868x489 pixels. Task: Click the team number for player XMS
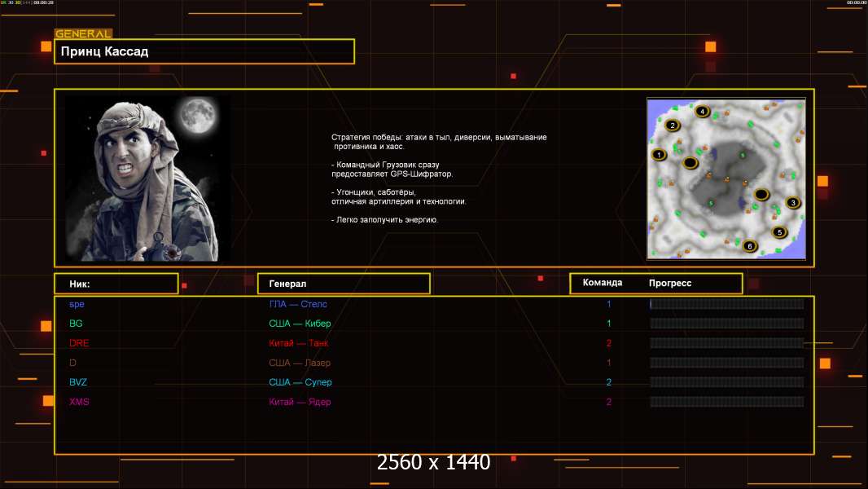click(608, 402)
